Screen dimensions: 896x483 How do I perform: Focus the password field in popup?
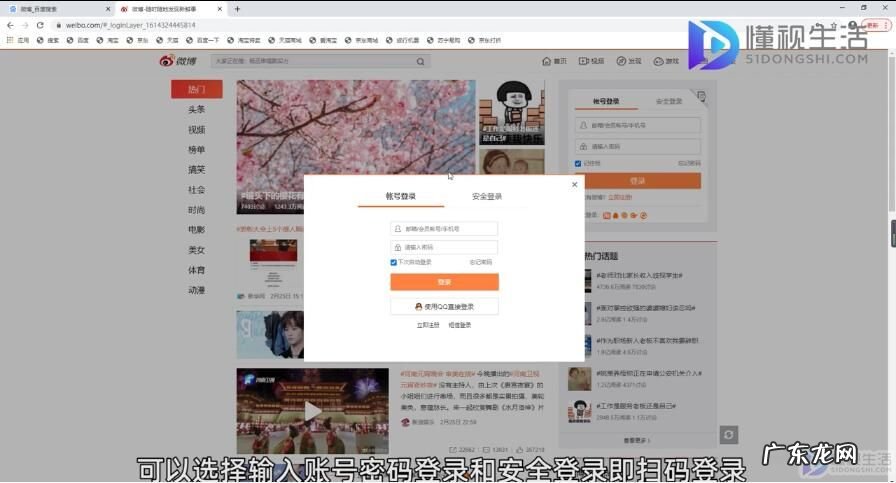pyautogui.click(x=444, y=248)
